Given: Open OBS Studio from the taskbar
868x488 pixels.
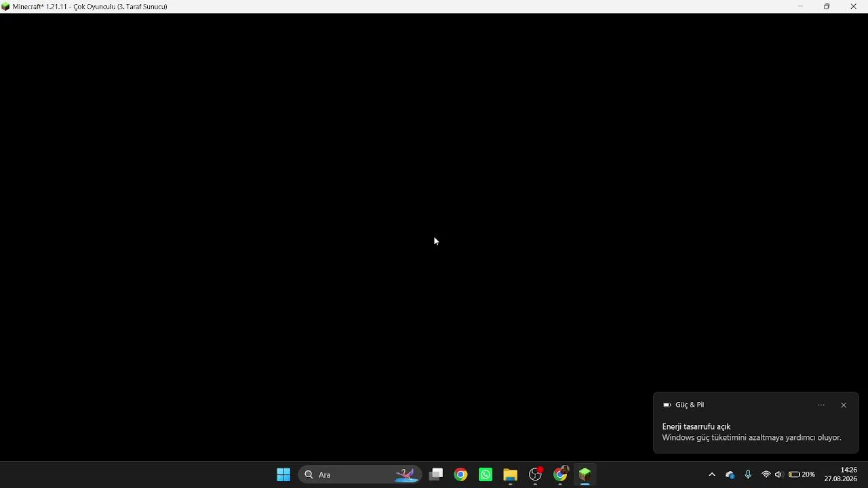Looking at the screenshot, I should pos(536,474).
